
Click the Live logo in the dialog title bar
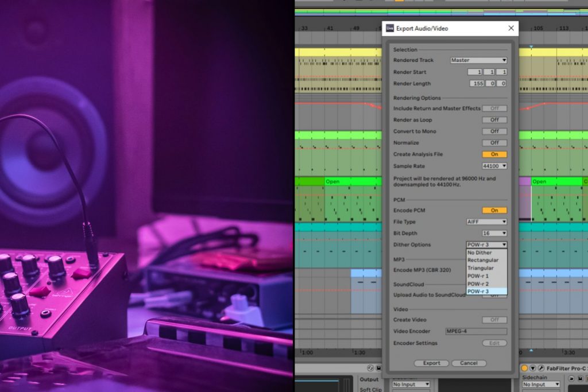(390, 29)
